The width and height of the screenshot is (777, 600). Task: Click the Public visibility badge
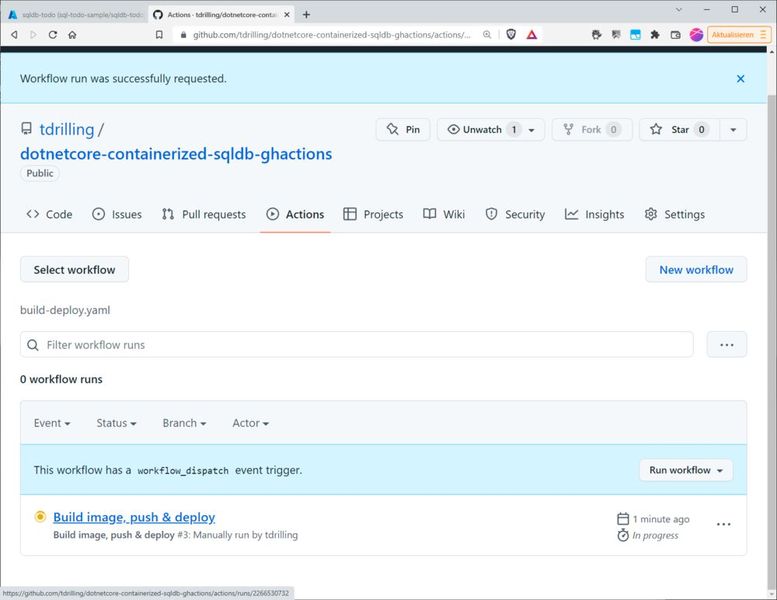click(40, 173)
